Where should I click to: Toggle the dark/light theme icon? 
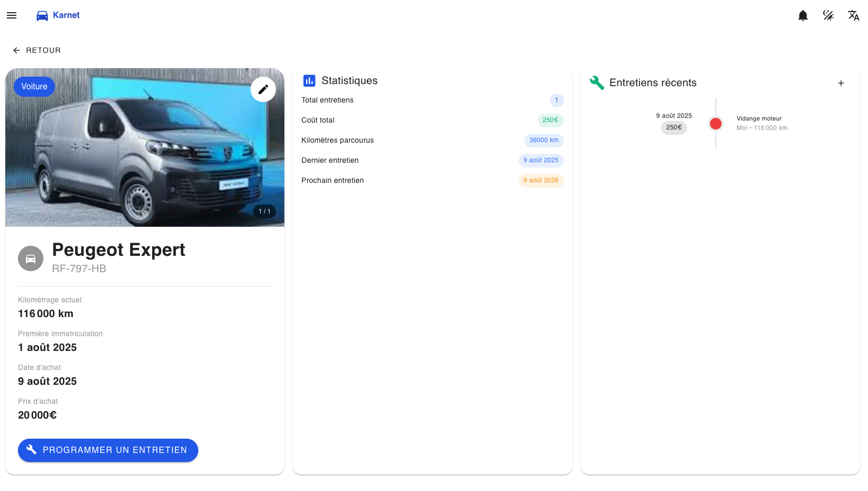[x=828, y=15]
